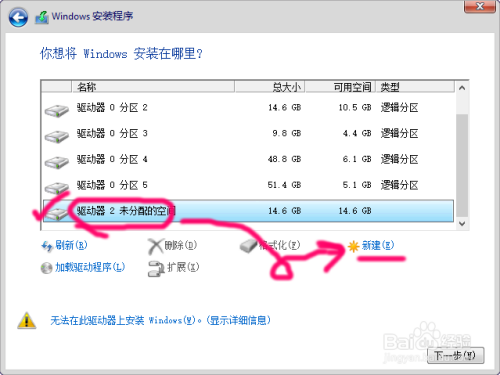Image resolution: width=500 pixels, height=375 pixels.
Task: Click the 51.4 GB total size value
Action: pos(284,185)
